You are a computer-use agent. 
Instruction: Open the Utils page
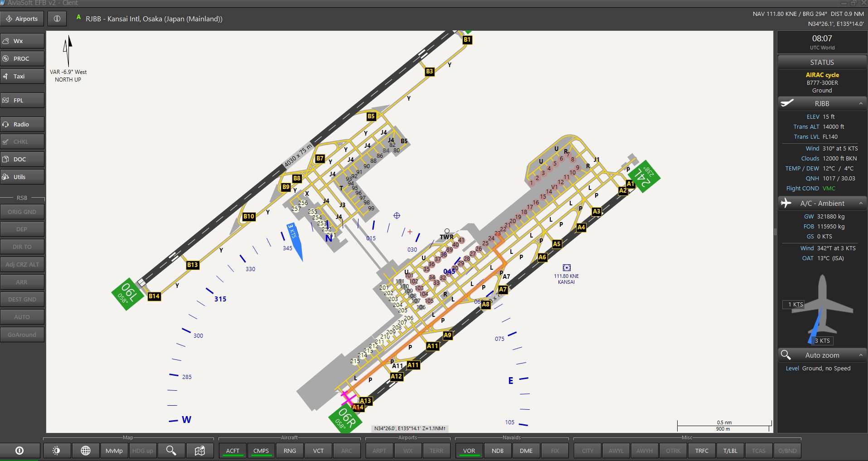pyautogui.click(x=22, y=177)
